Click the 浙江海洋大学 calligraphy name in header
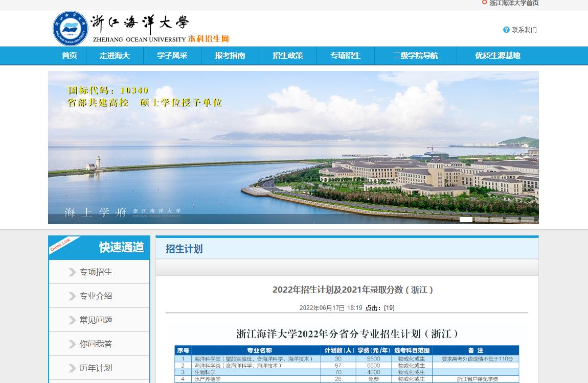The image size is (588, 383). (140, 23)
